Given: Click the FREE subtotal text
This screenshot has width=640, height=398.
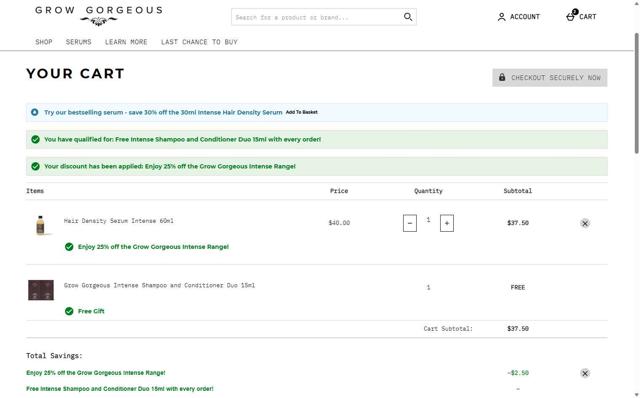Looking at the screenshot, I should (518, 287).
